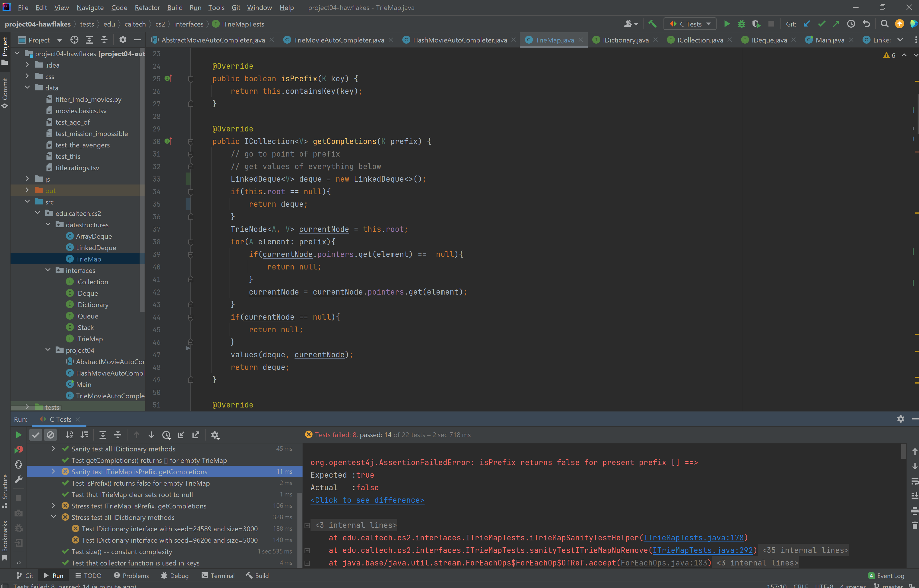Toggle Show Ignored tests filter
This screenshot has width=919, height=588.
[50, 435]
